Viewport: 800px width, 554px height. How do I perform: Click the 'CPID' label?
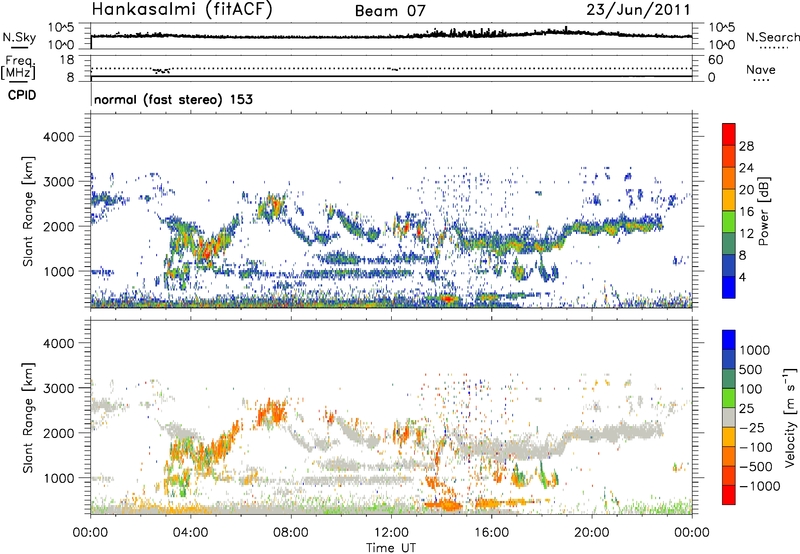(x=22, y=95)
